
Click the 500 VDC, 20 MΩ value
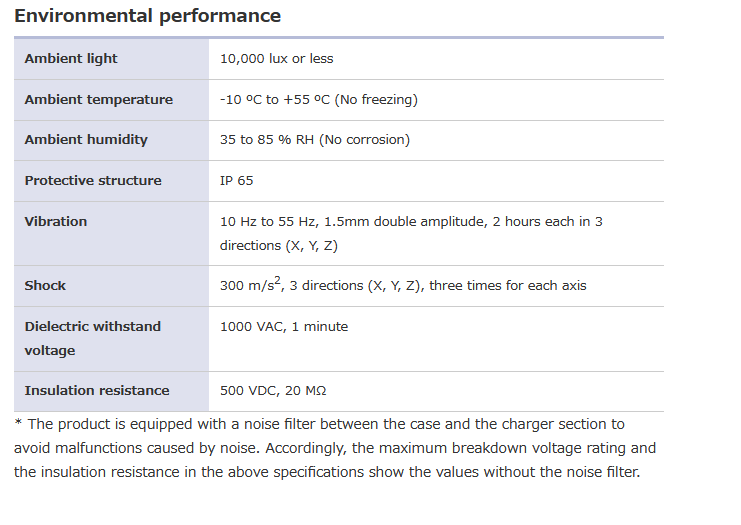tap(272, 391)
